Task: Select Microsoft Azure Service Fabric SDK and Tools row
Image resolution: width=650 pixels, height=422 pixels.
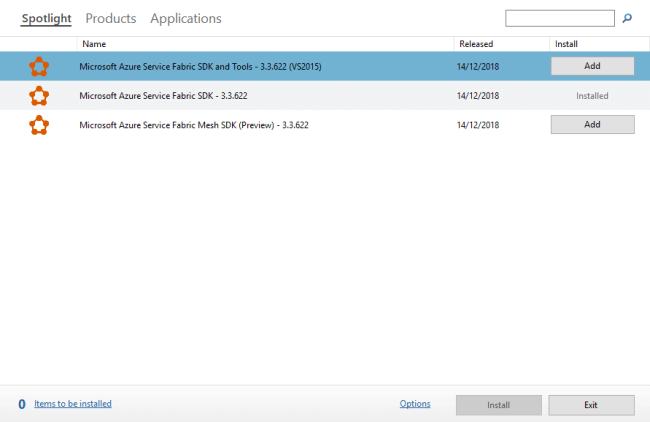Action: (x=325, y=66)
